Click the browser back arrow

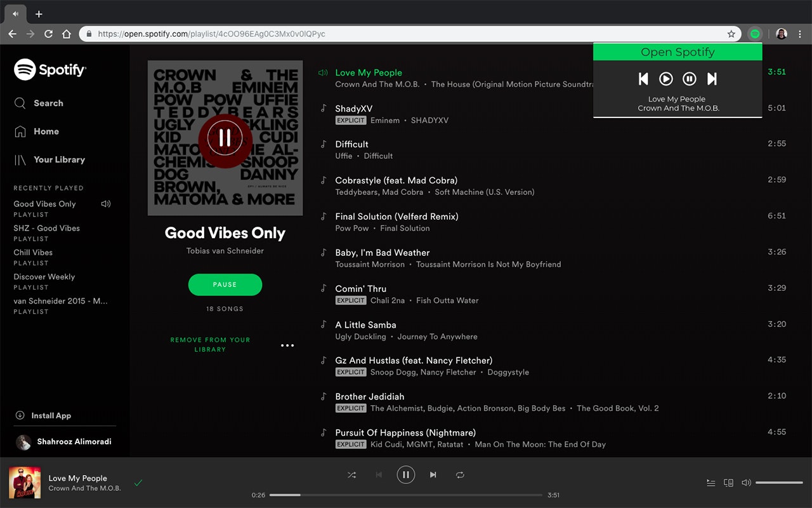[x=12, y=34]
